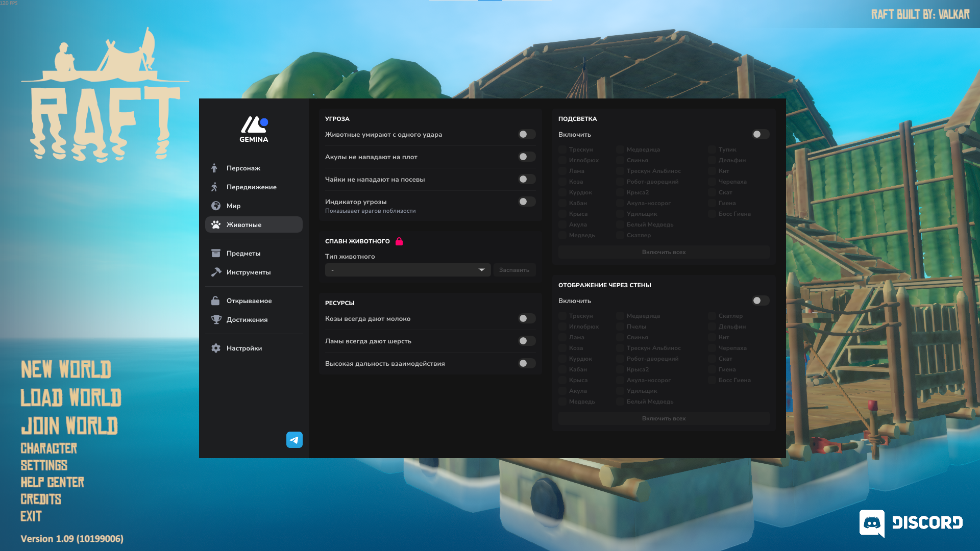
Task: Open the Открываемое menu section
Action: coord(249,300)
